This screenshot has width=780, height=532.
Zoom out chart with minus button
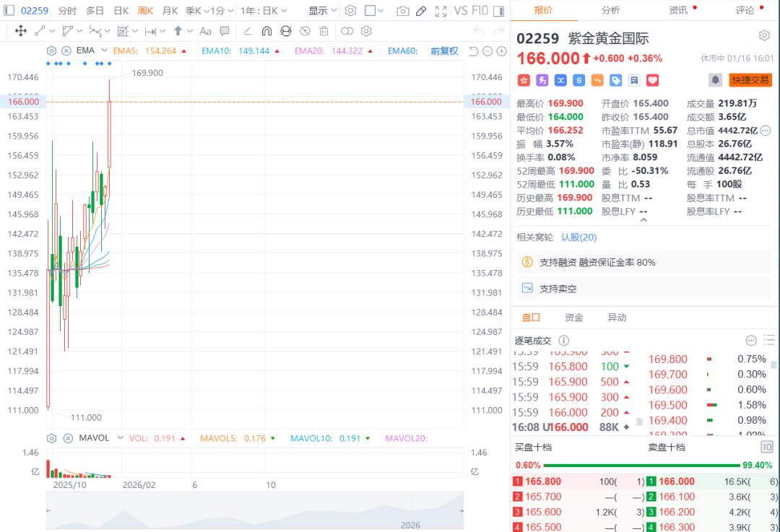(x=487, y=51)
